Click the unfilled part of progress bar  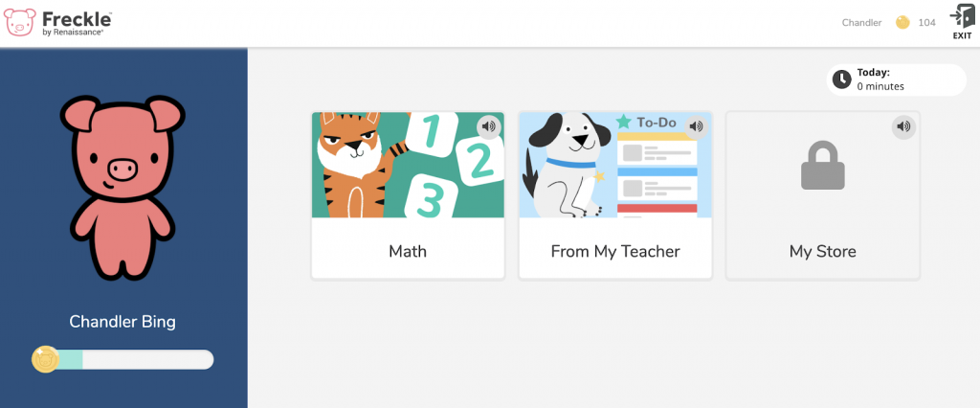[148, 360]
